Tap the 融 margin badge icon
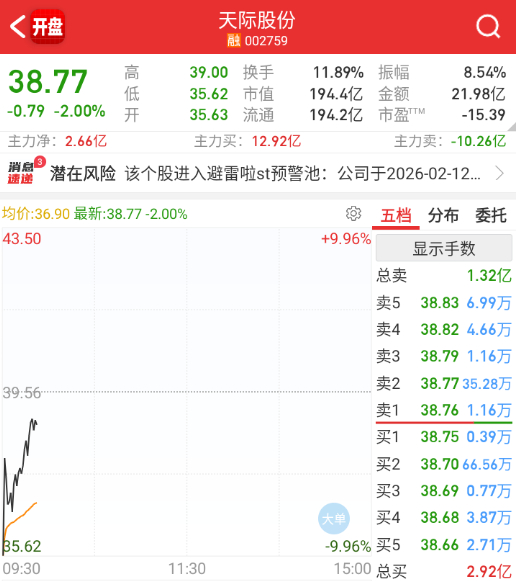516x581 pixels. pos(234,40)
